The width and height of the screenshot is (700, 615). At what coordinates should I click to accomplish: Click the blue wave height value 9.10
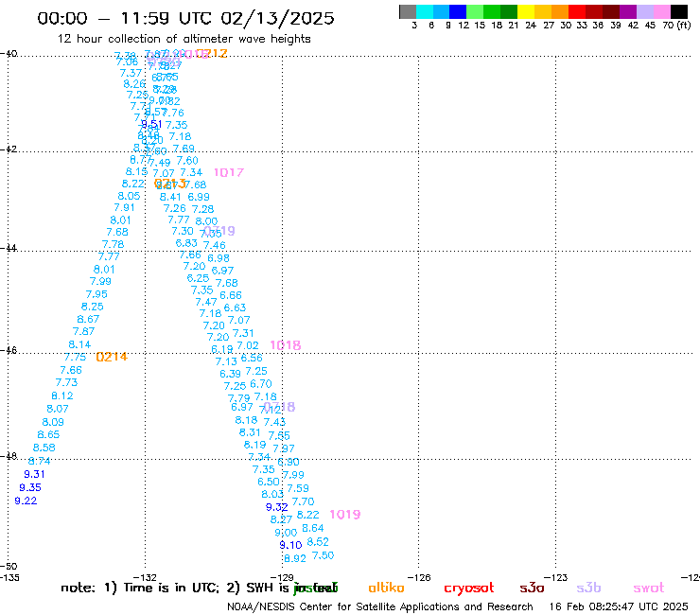pos(290,545)
